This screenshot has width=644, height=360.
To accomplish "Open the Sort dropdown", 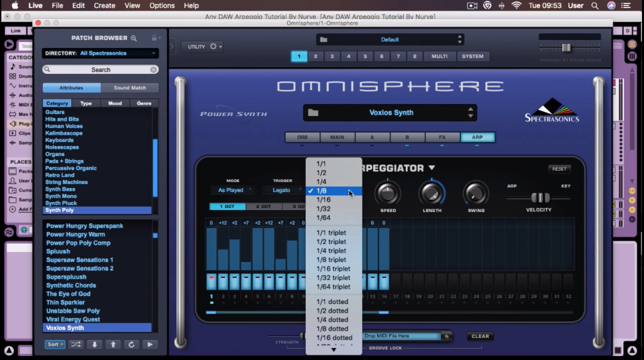I will coord(55,345).
